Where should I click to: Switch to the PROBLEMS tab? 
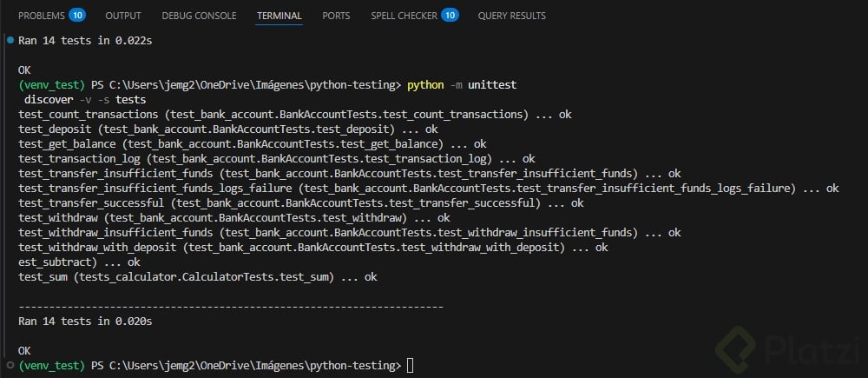41,16
